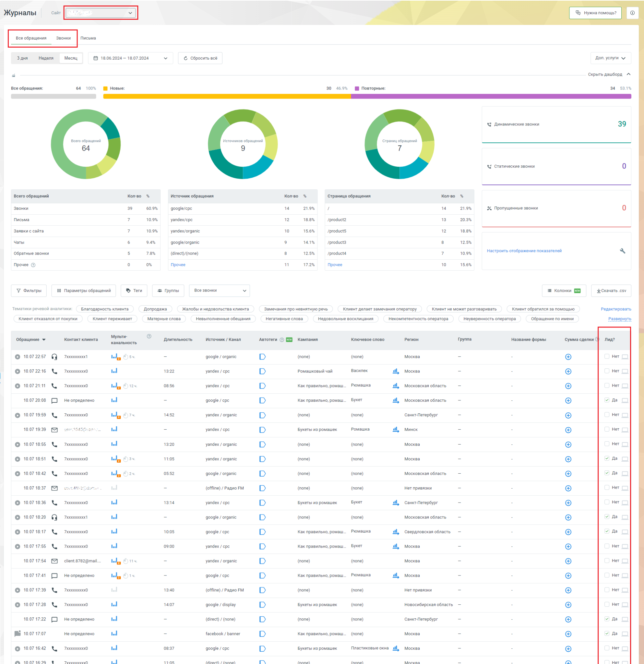
Task: Uncheck lead box for 10.07 18:20 row
Action: (x=607, y=516)
